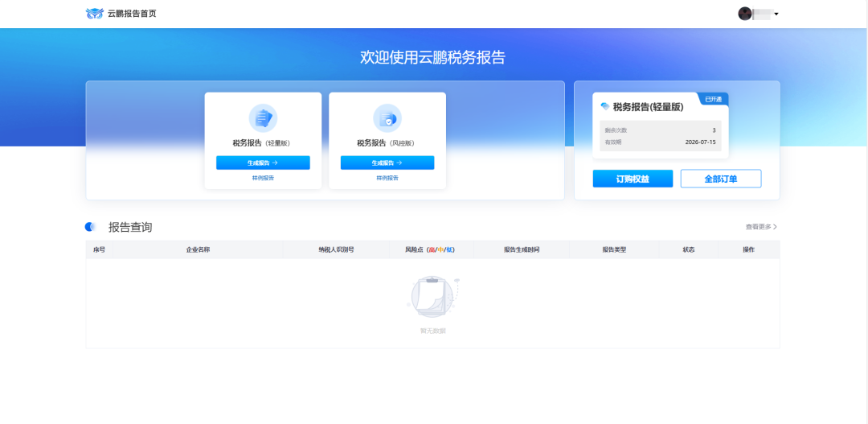This screenshot has height=424, width=868.
Task: Click the 风险点 column header
Action: [x=432, y=250]
